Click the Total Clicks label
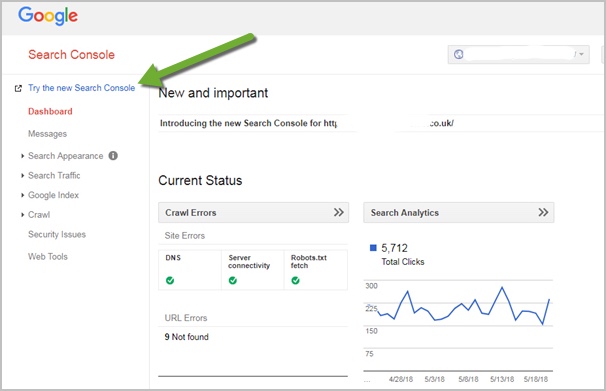This screenshot has height=391, width=606. (403, 262)
